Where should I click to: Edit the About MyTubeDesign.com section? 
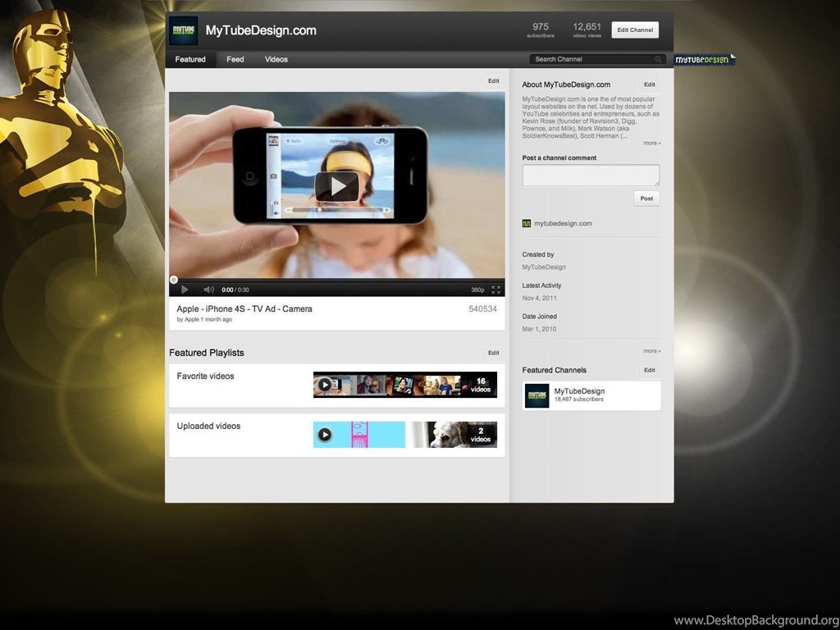coord(650,84)
